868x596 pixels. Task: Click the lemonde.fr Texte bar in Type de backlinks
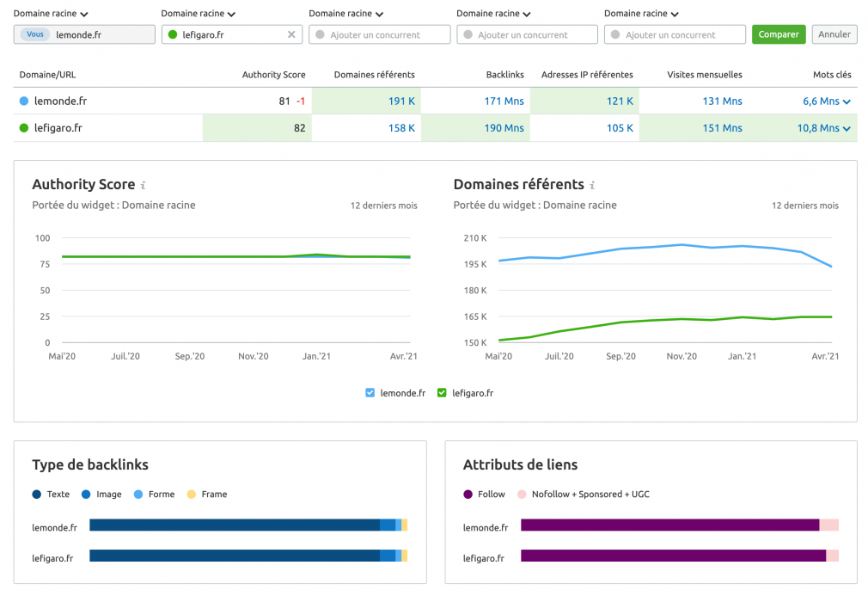click(x=235, y=525)
